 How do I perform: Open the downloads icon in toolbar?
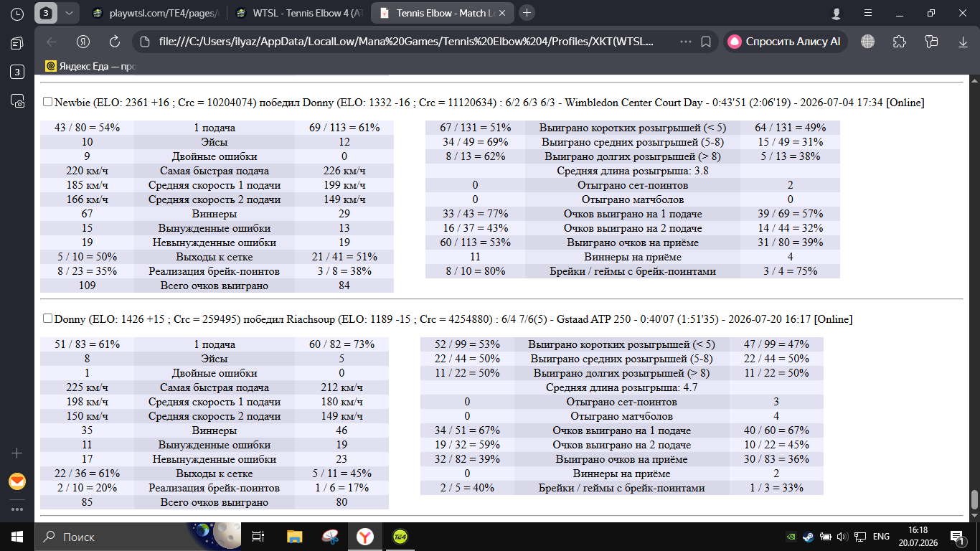click(x=962, y=41)
